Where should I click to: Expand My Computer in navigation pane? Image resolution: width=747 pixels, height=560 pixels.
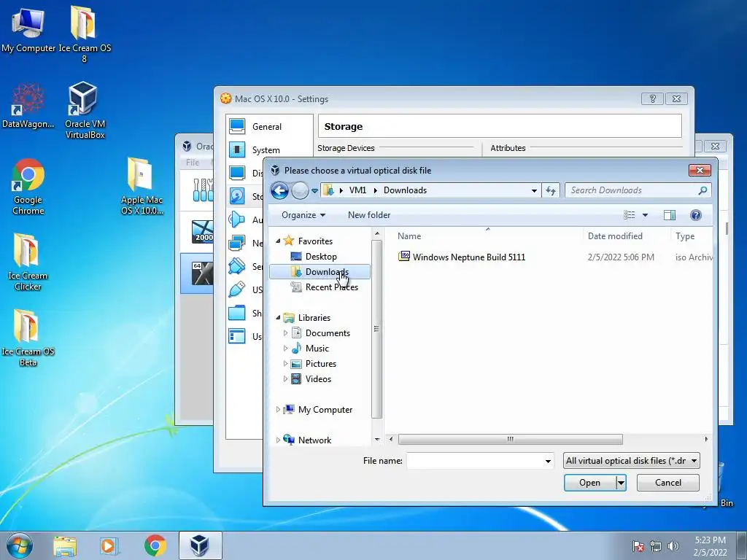pos(278,410)
